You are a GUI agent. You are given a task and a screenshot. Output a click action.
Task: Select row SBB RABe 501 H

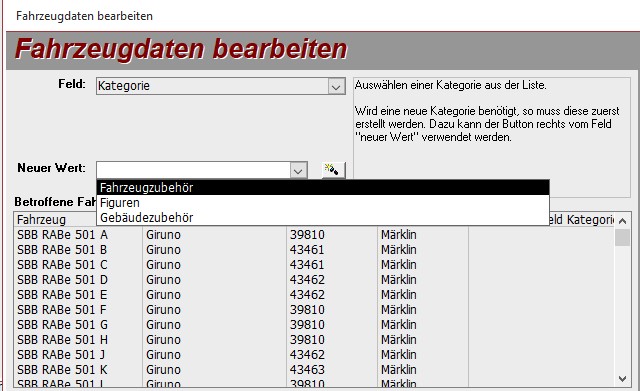pos(314,340)
